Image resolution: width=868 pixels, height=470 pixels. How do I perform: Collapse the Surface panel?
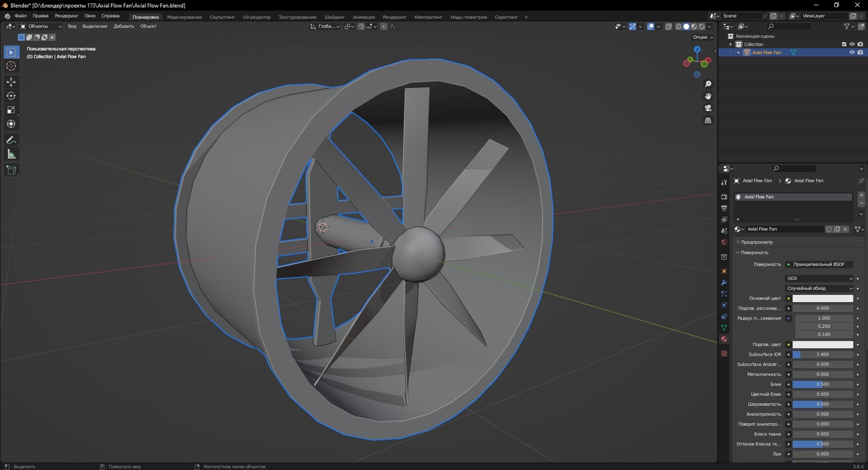point(754,252)
